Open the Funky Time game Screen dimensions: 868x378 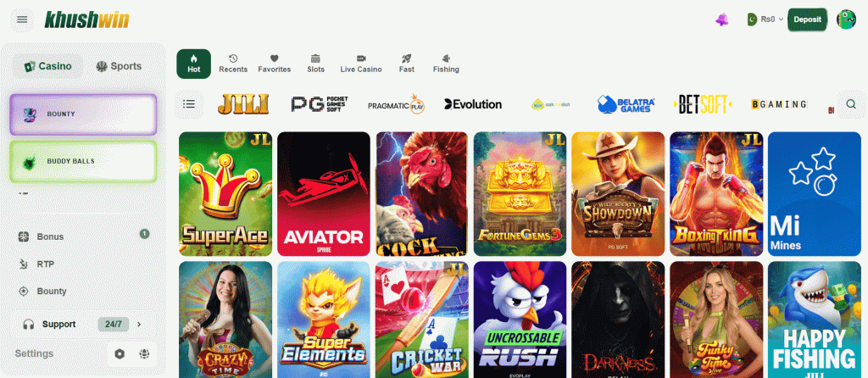(716, 320)
